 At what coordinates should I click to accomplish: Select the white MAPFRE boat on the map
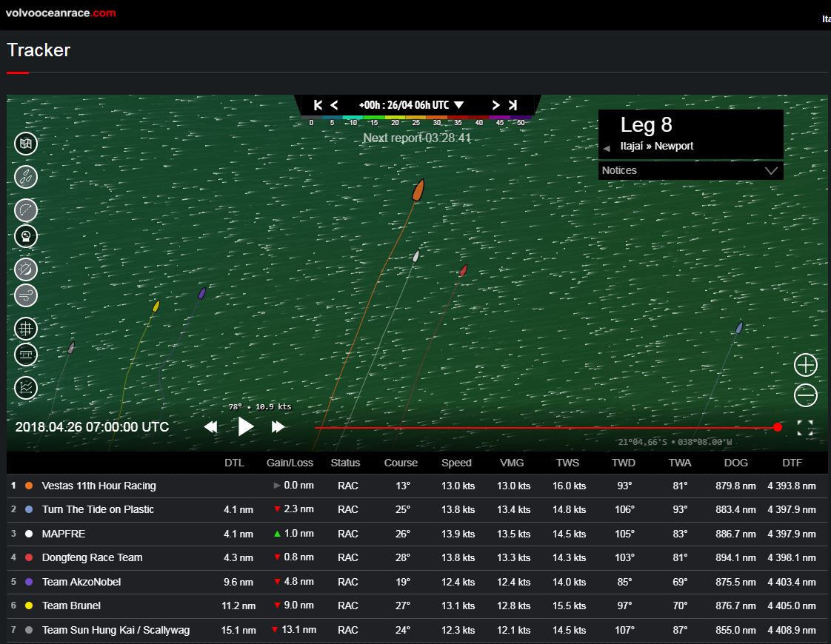click(416, 256)
